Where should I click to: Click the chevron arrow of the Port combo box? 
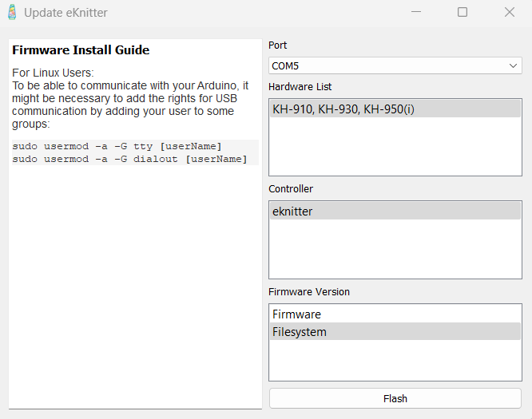pyautogui.click(x=514, y=65)
